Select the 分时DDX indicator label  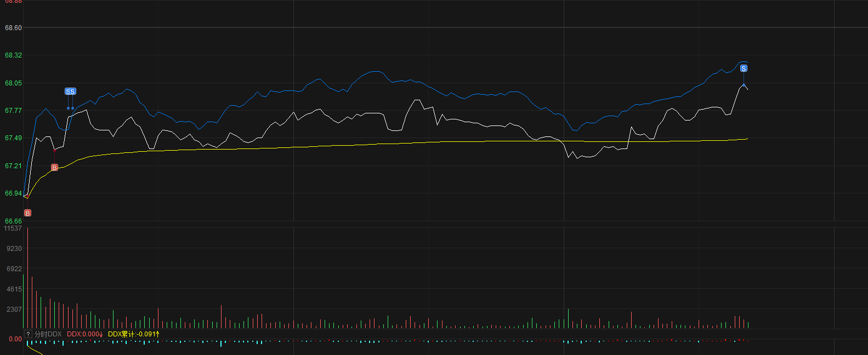(x=48, y=334)
